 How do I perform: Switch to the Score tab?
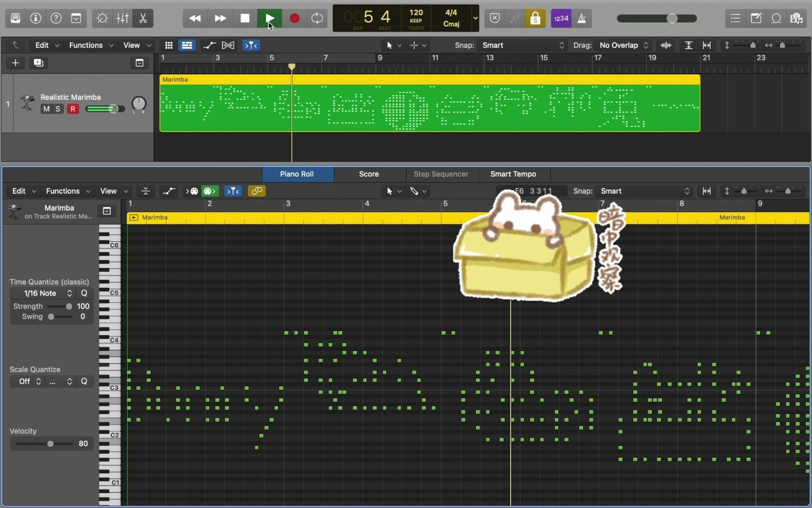point(369,174)
